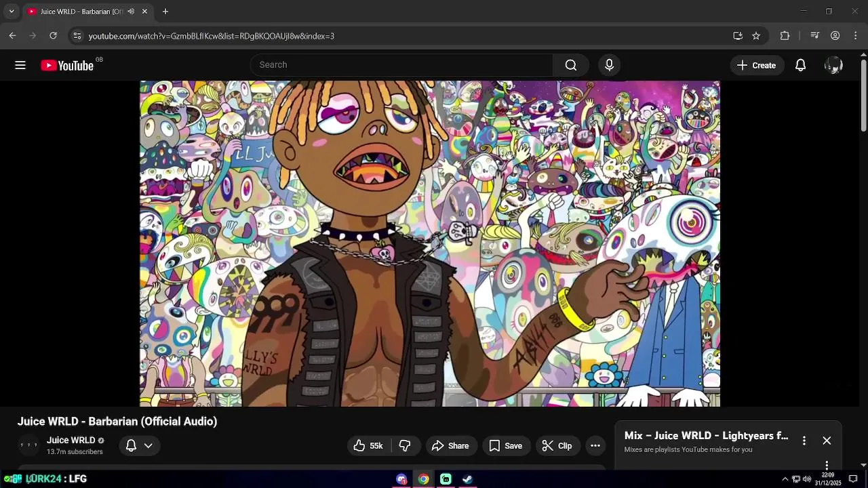Open Mix playlist three-dot menu
The height and width of the screenshot is (488, 868).
pyautogui.click(x=804, y=441)
